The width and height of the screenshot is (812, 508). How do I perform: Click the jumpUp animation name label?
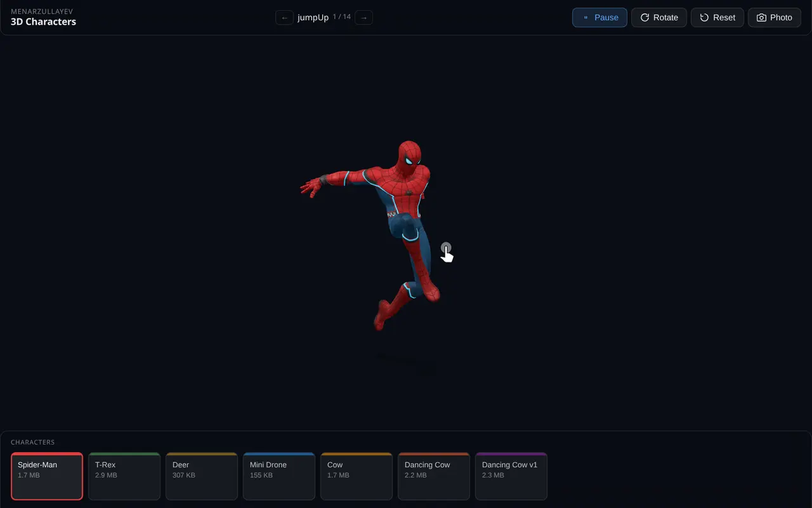(313, 18)
